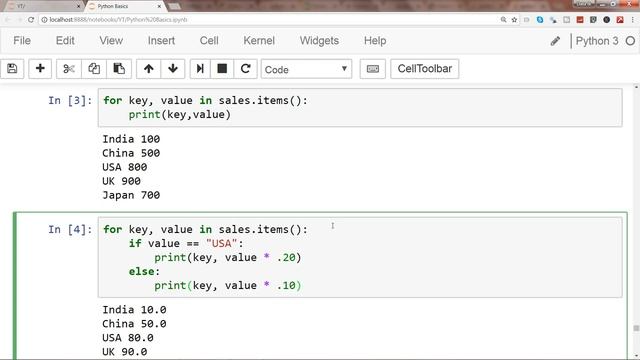Click the output line "Japan 700"
This screenshot has height=360, width=640.
click(x=131, y=195)
